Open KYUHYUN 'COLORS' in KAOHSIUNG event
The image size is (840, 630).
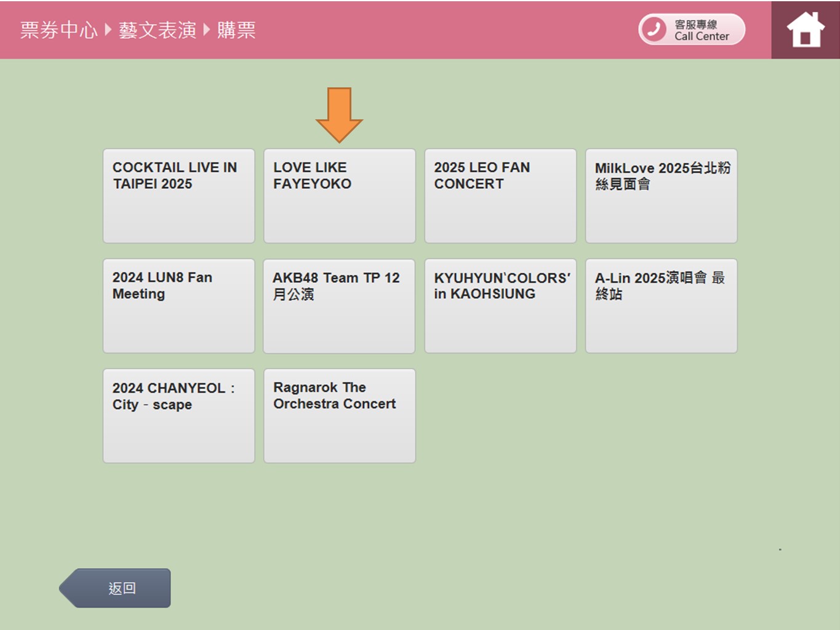[x=500, y=306]
